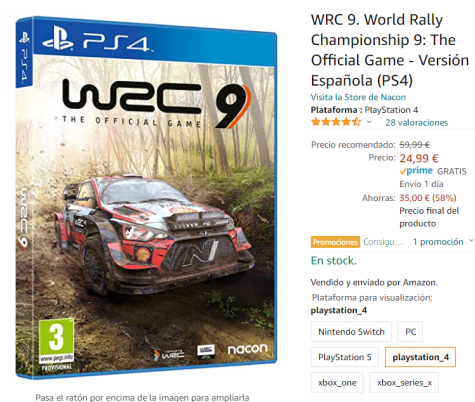Select the PC platform option
This screenshot has height=402, width=475.
pyautogui.click(x=410, y=332)
